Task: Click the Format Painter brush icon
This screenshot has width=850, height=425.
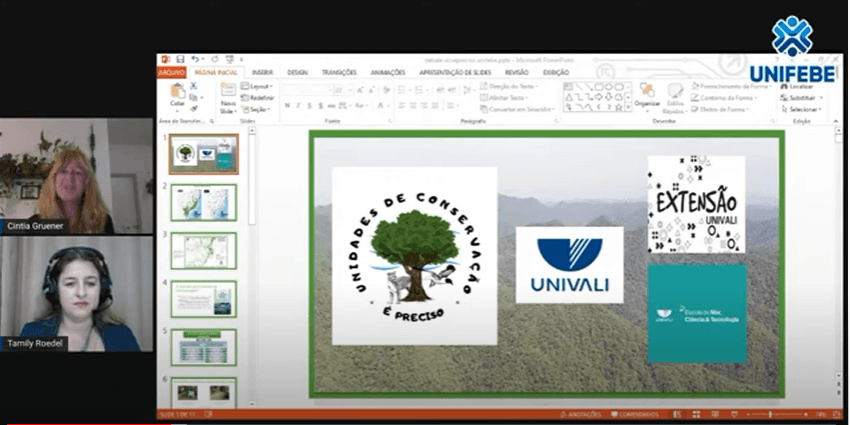Action: (194, 108)
